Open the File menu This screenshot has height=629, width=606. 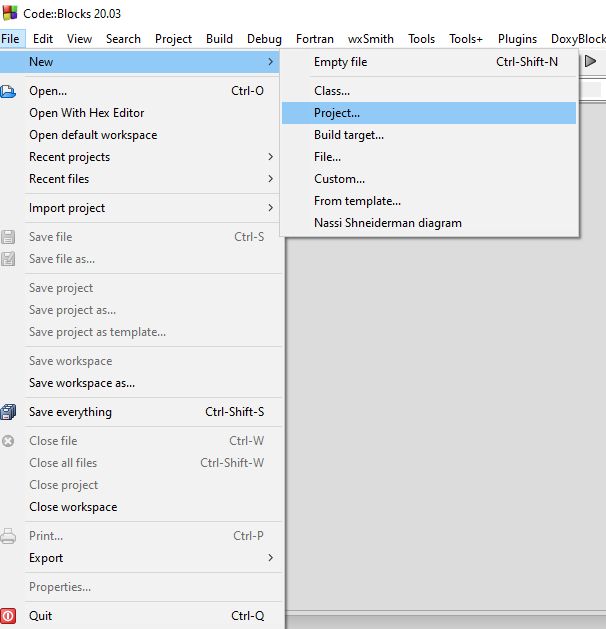coord(10,39)
